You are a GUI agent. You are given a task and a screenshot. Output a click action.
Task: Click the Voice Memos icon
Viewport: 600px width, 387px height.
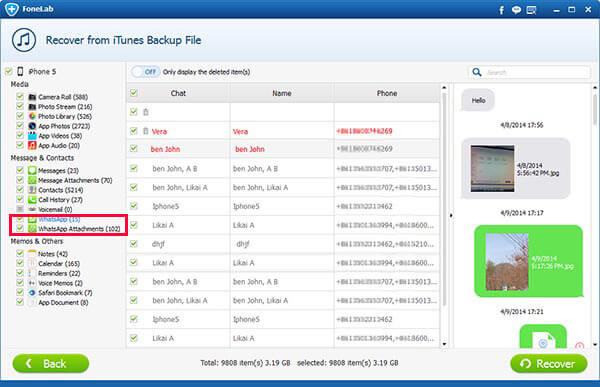(32, 283)
